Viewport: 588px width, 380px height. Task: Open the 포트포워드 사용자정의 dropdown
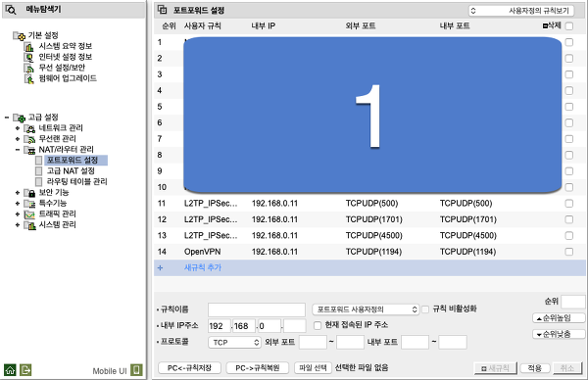[366, 309]
